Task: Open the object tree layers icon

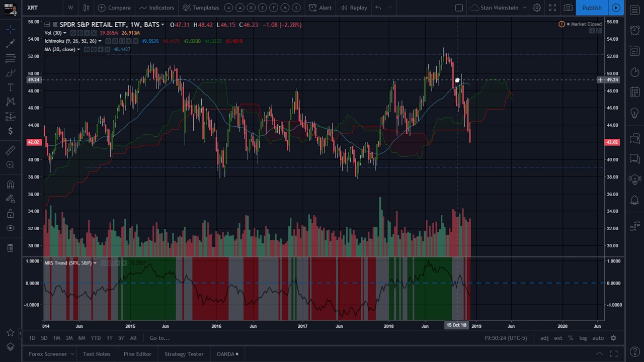Action: pos(10,347)
